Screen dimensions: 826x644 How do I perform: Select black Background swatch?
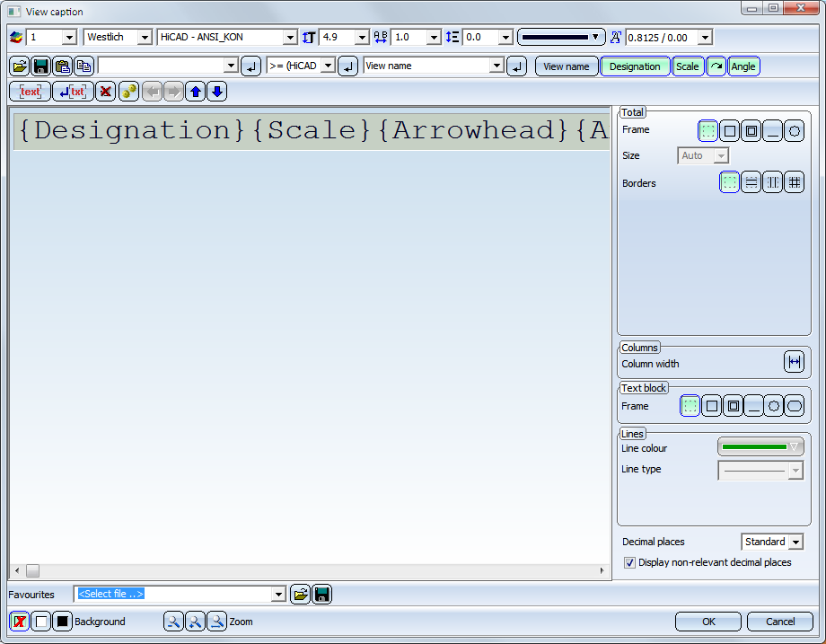pos(62,622)
